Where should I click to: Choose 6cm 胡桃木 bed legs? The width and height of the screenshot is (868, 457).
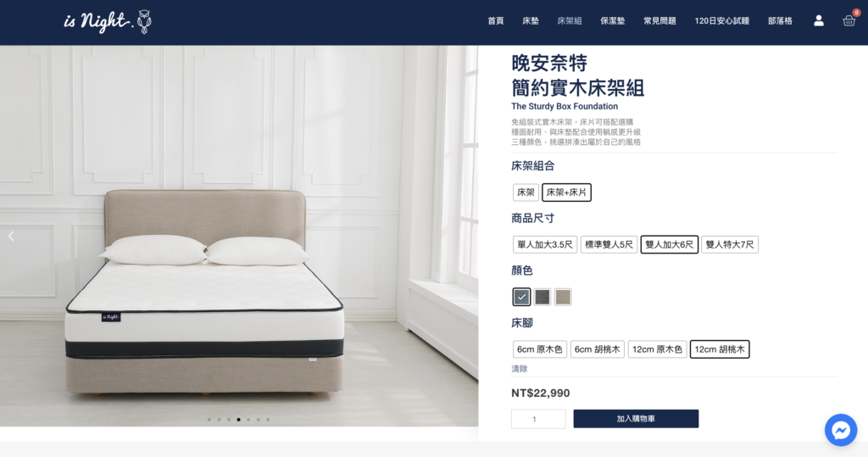[x=598, y=349]
